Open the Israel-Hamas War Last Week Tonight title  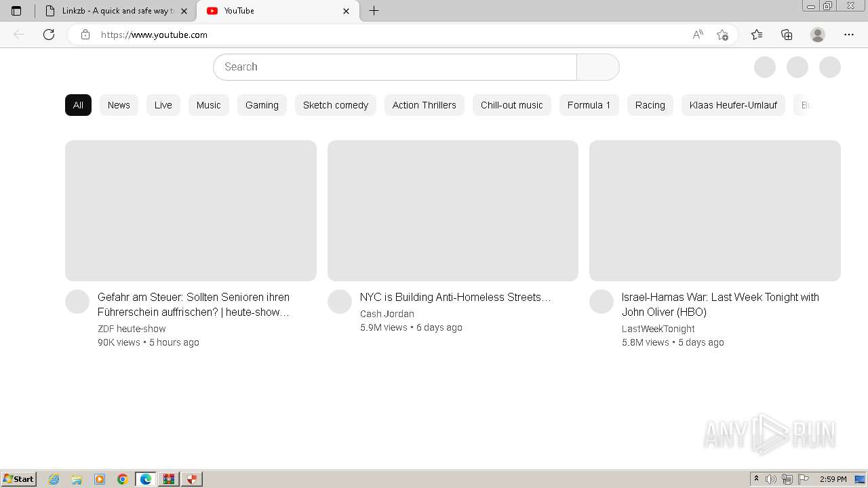[x=720, y=304]
